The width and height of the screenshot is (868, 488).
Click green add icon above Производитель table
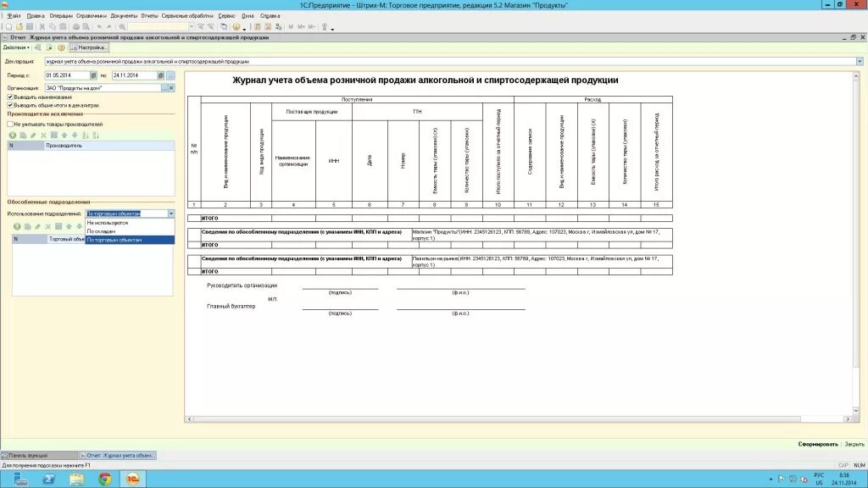[x=12, y=135]
